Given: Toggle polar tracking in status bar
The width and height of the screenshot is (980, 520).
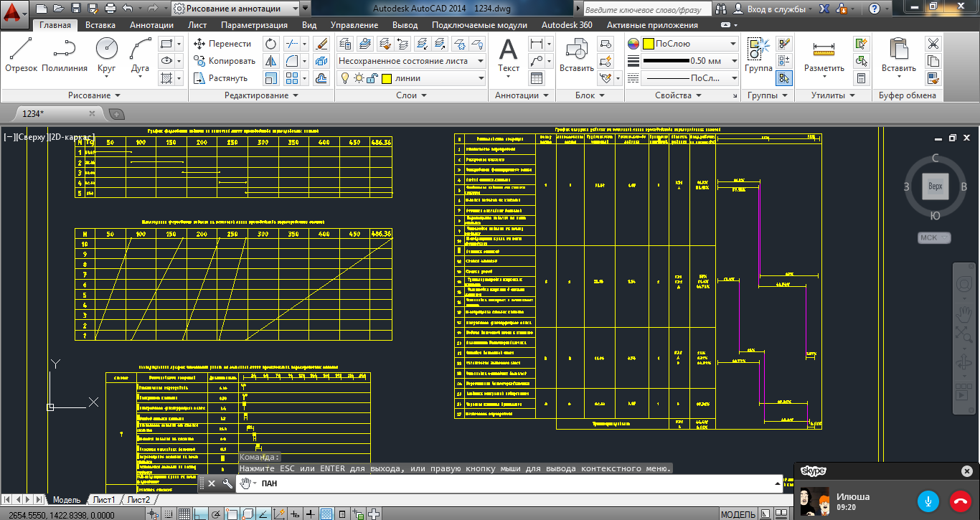Looking at the screenshot, I should (215, 514).
